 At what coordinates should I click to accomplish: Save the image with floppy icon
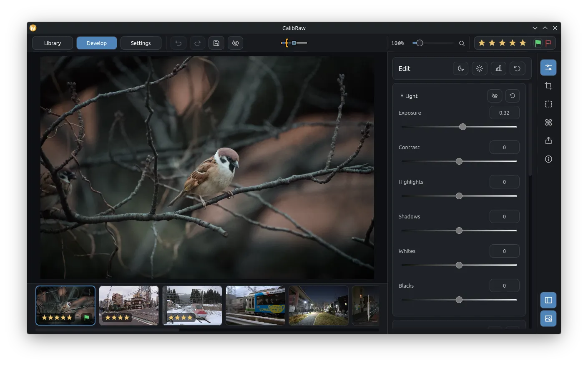[216, 43]
